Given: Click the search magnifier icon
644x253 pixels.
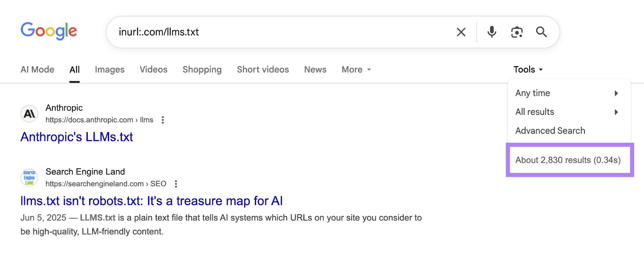Looking at the screenshot, I should 541,32.
